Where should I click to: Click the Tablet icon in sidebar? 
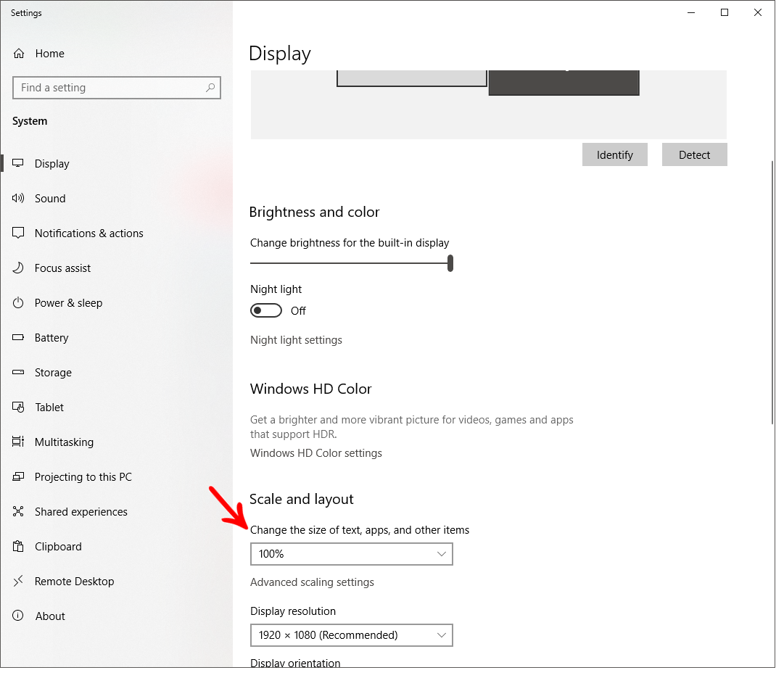tap(18, 408)
